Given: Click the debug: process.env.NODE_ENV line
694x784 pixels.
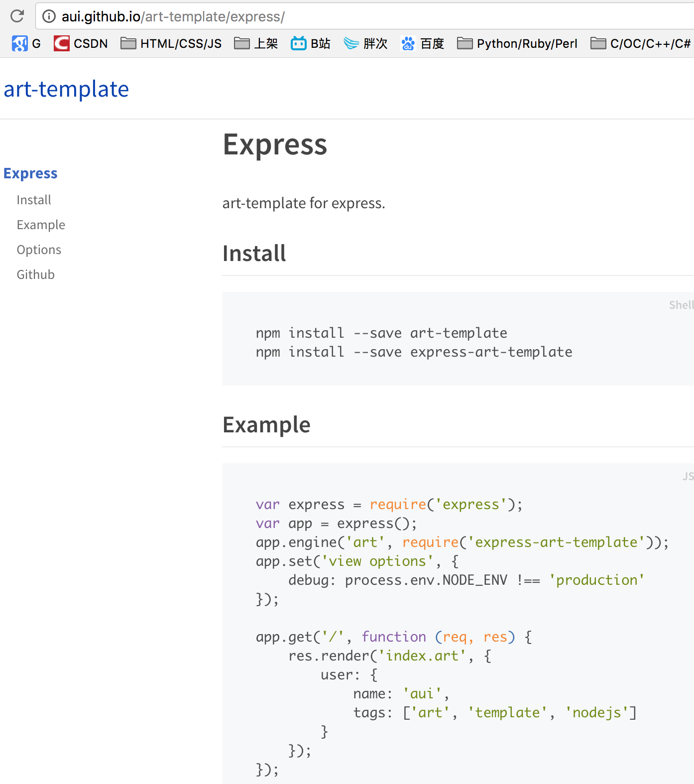Looking at the screenshot, I should (466, 580).
